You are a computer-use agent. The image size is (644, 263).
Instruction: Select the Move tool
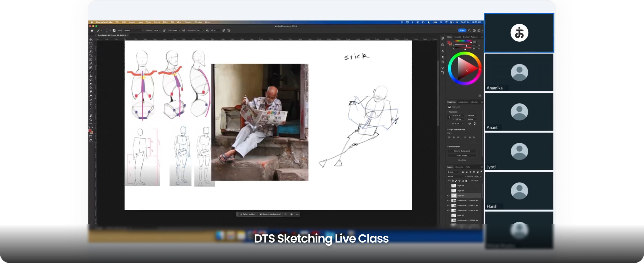coord(91,40)
